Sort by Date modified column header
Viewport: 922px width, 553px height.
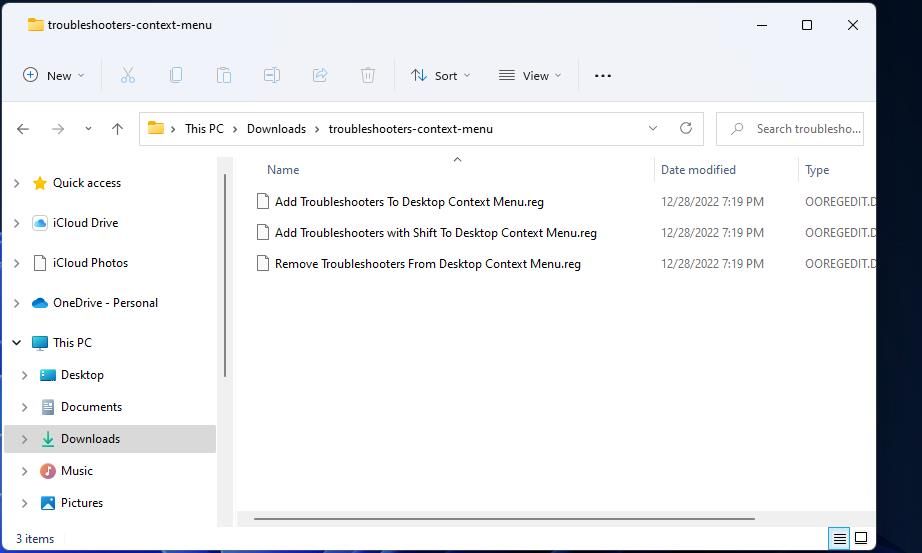[698, 169]
